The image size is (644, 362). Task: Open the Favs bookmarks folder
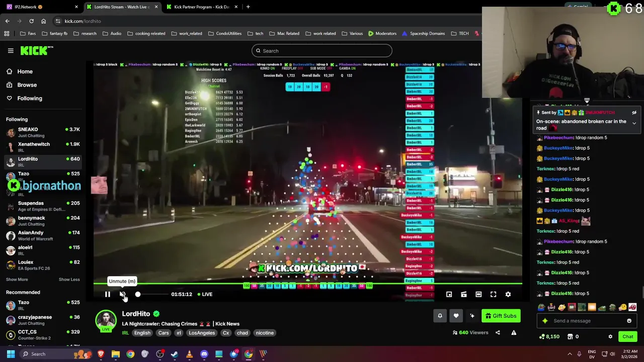[x=28, y=34]
